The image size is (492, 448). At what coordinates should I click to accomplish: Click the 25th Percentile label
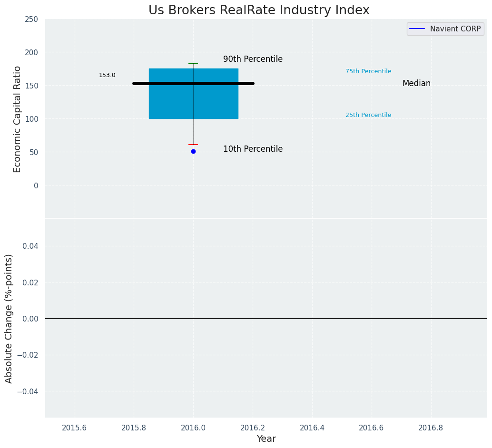click(368, 115)
